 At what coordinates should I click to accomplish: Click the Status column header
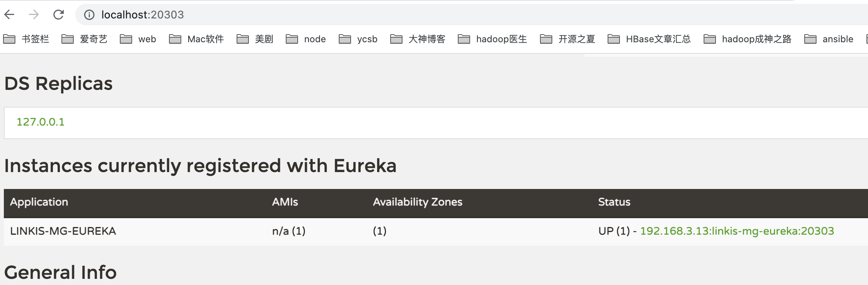(614, 202)
